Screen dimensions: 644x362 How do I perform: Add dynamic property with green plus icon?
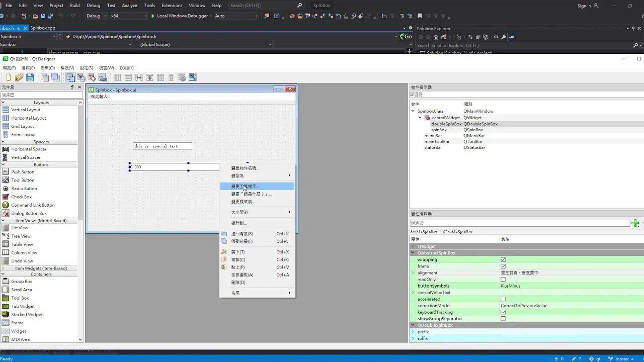click(635, 223)
